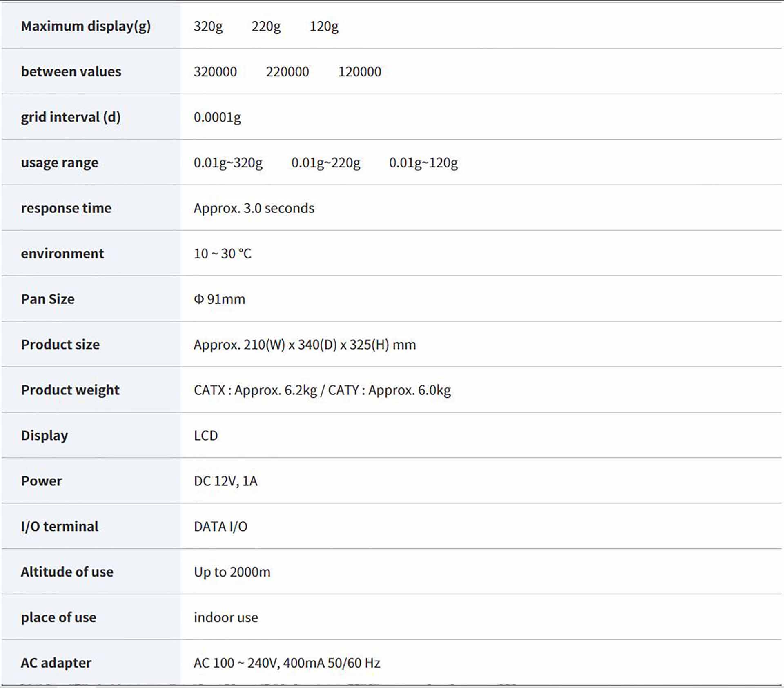Screen dimensions: 784x688
Task: Click the "DATA I/O" terminal value
Action: coord(220,527)
